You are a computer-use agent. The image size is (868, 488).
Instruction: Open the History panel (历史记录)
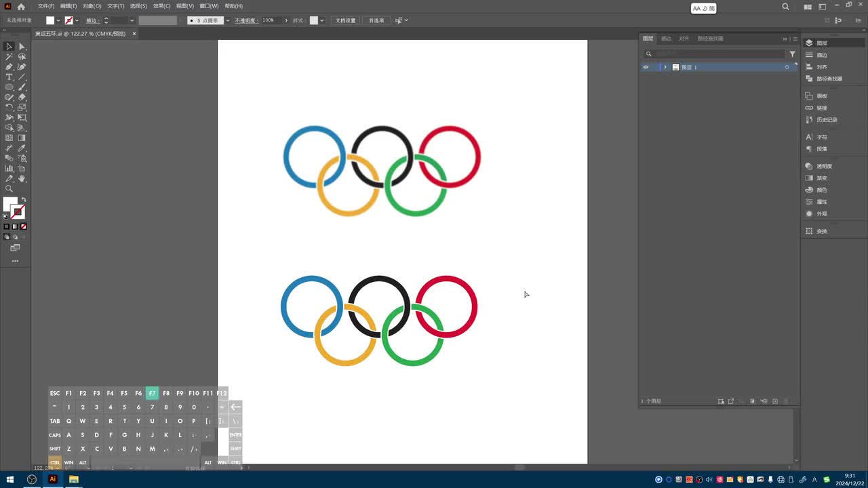[822, 120]
